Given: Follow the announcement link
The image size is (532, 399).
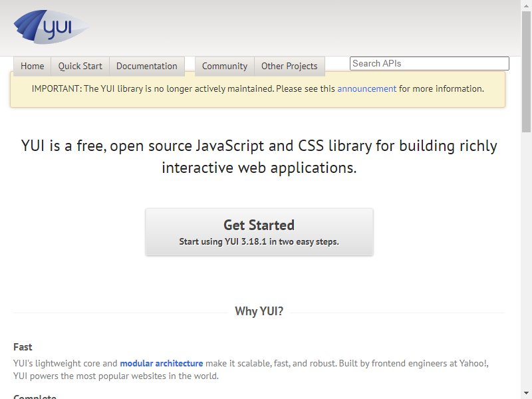Looking at the screenshot, I should [x=367, y=88].
